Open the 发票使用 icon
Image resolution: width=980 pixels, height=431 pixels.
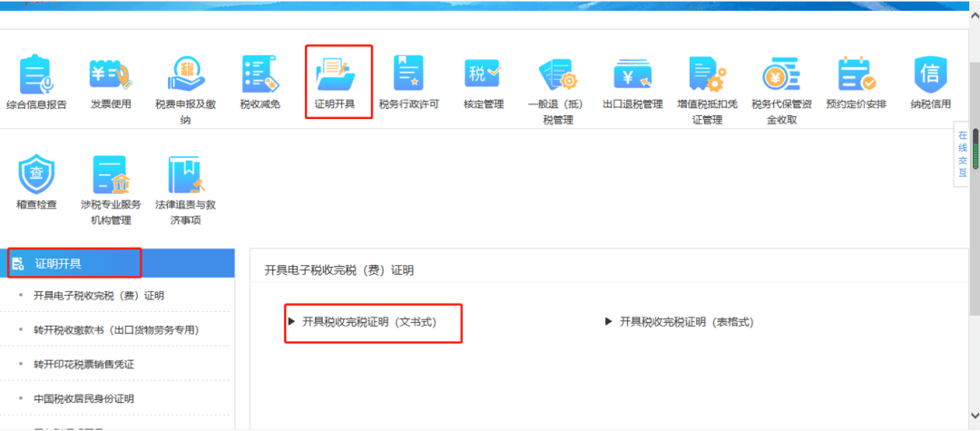(x=112, y=75)
